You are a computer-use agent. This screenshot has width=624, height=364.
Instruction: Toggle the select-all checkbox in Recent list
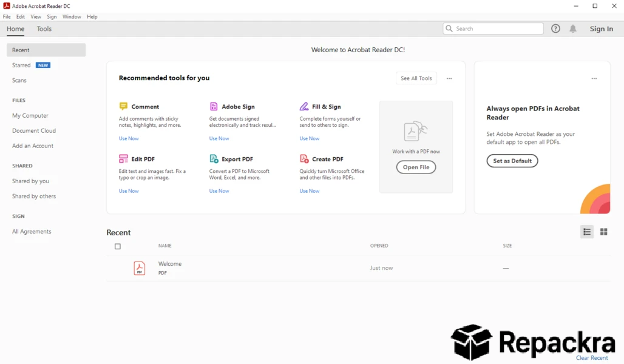[x=118, y=246]
